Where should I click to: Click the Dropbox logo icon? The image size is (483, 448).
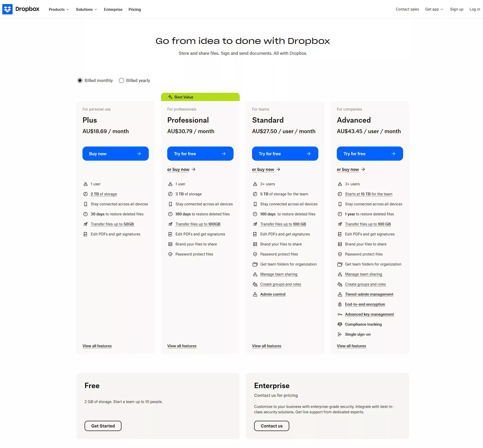click(7, 9)
